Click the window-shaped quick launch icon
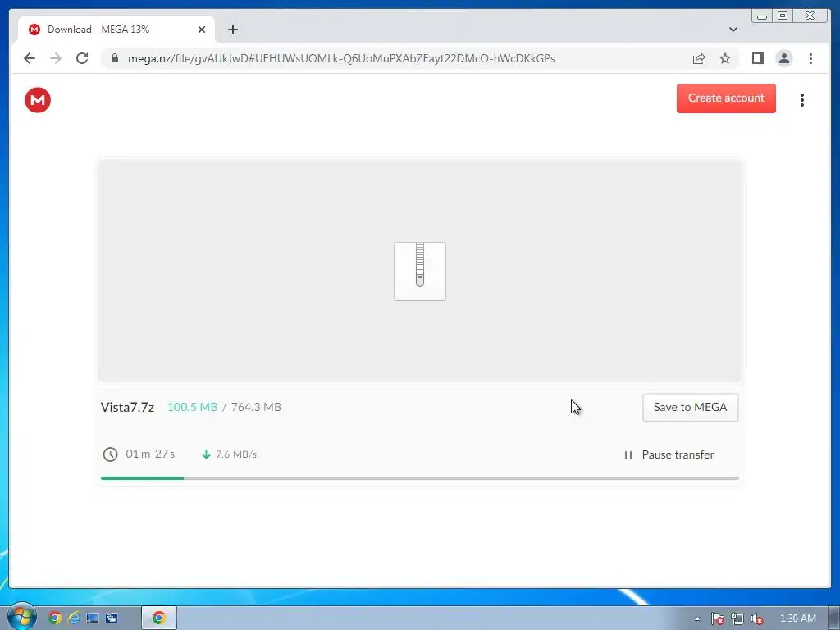Screen dimensions: 840x630 pyautogui.click(x=112, y=619)
